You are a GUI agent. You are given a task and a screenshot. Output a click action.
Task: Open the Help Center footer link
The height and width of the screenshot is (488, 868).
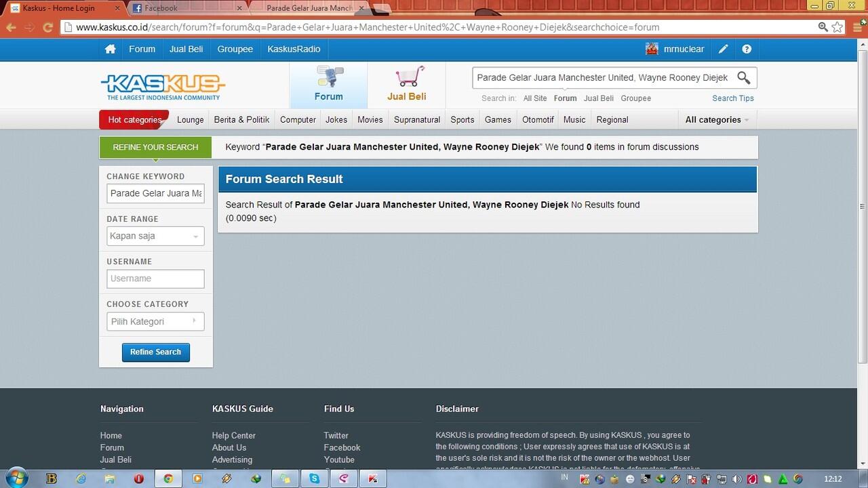click(x=233, y=436)
